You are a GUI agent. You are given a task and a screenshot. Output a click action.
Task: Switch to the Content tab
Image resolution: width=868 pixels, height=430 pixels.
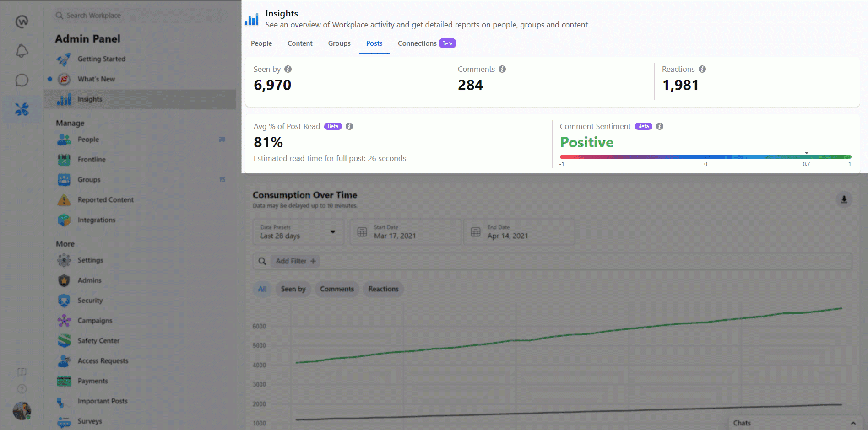click(300, 43)
